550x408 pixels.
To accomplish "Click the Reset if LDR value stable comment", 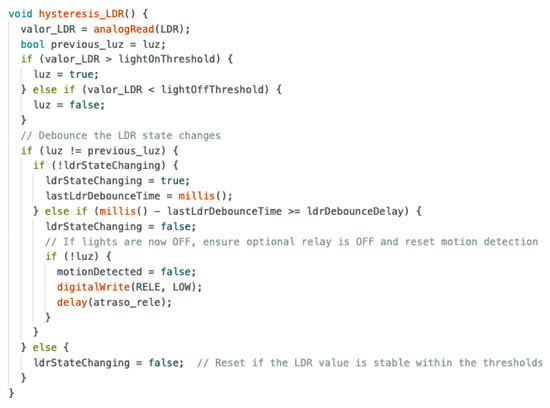I will tap(370, 363).
